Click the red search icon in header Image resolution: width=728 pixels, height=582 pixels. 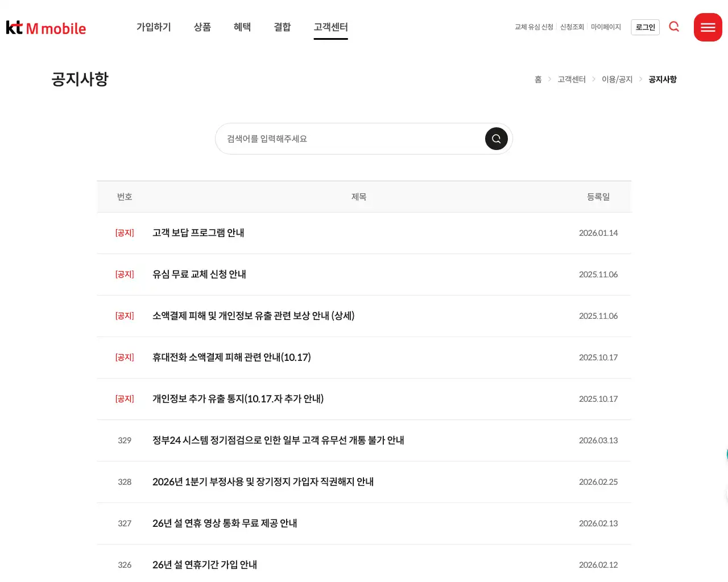(674, 27)
